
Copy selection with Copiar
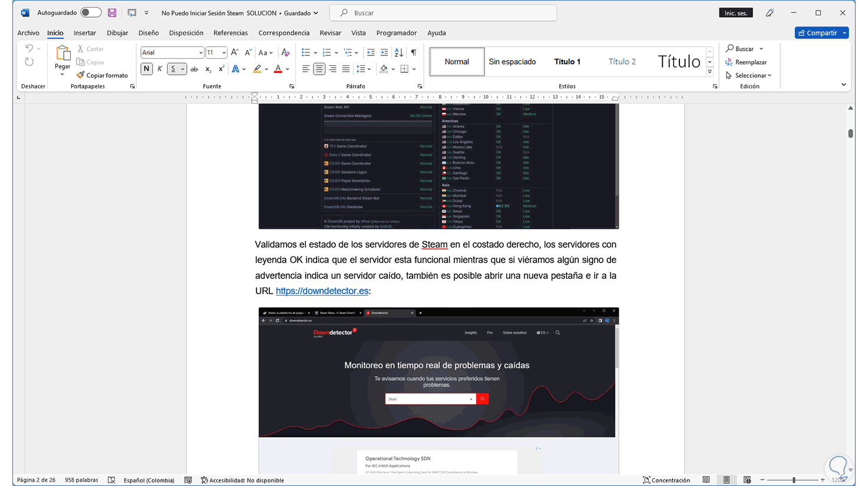click(x=91, y=62)
